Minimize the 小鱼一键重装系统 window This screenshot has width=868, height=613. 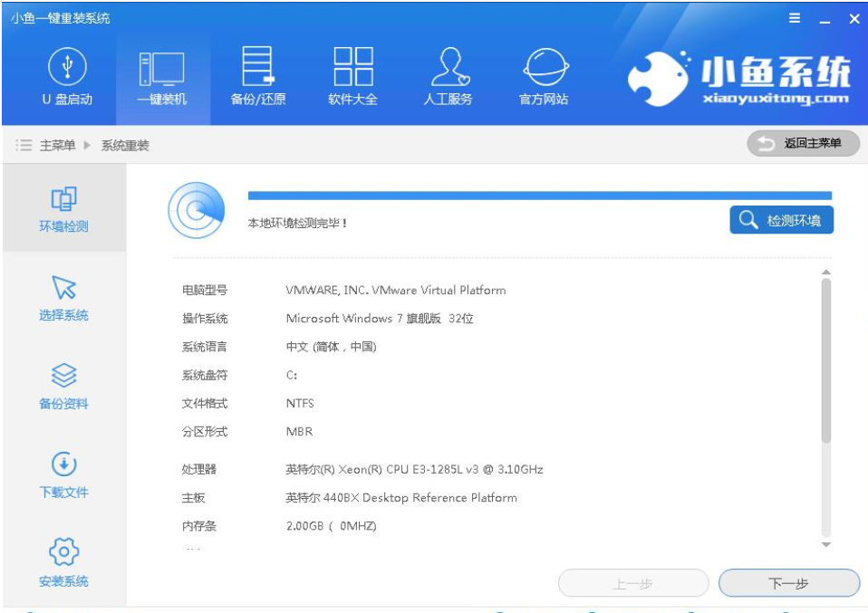825,20
